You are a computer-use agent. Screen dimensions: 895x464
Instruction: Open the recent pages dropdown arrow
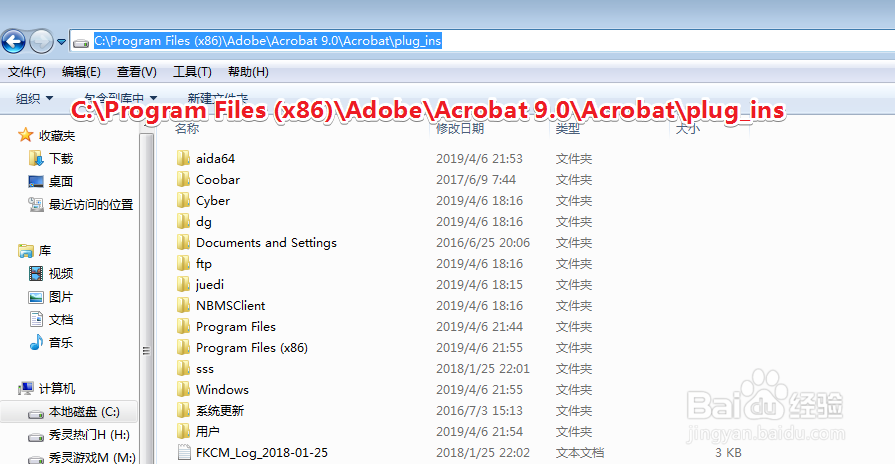pos(61,42)
